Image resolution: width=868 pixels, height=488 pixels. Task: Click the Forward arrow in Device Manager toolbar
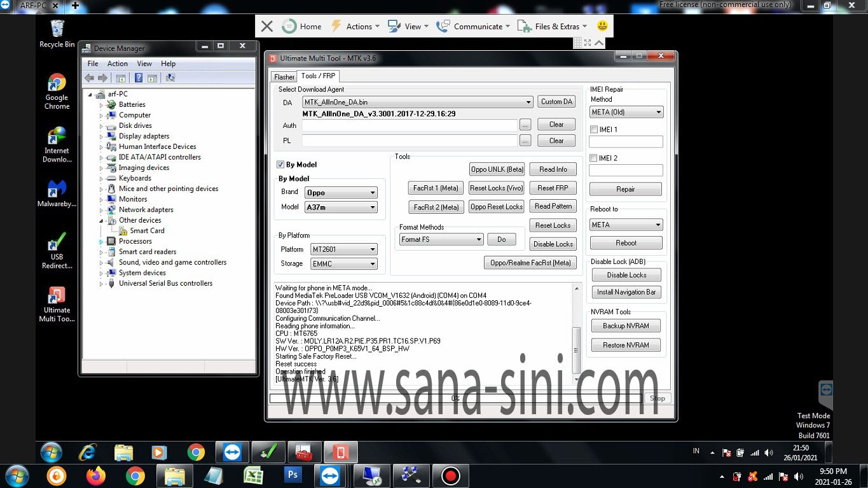click(x=102, y=78)
